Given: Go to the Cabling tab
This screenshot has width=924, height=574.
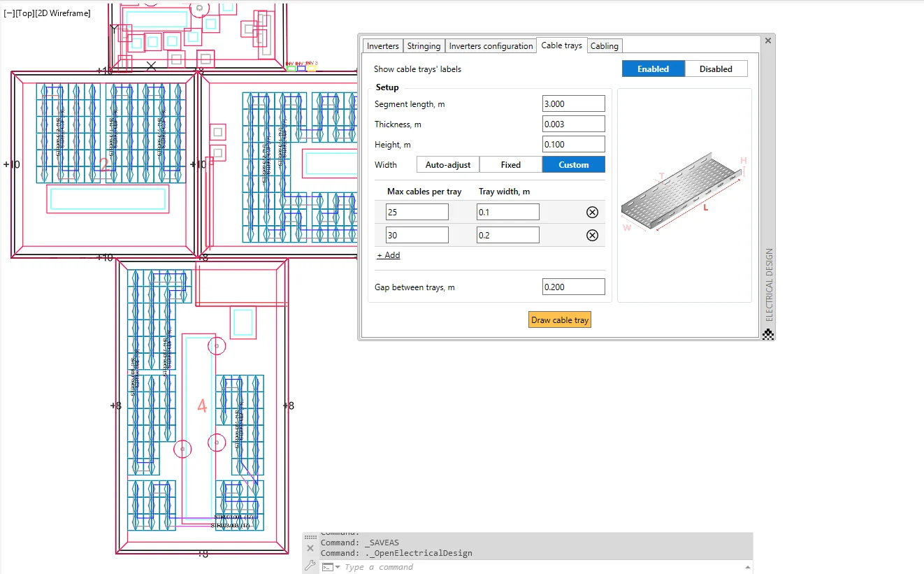Looking at the screenshot, I should [605, 46].
